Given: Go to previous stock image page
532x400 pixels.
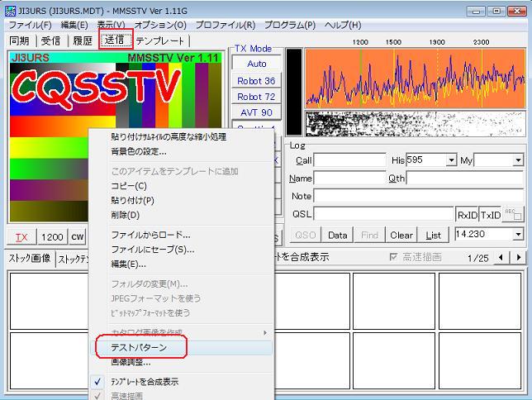Looking at the screenshot, I should click(x=501, y=257).
